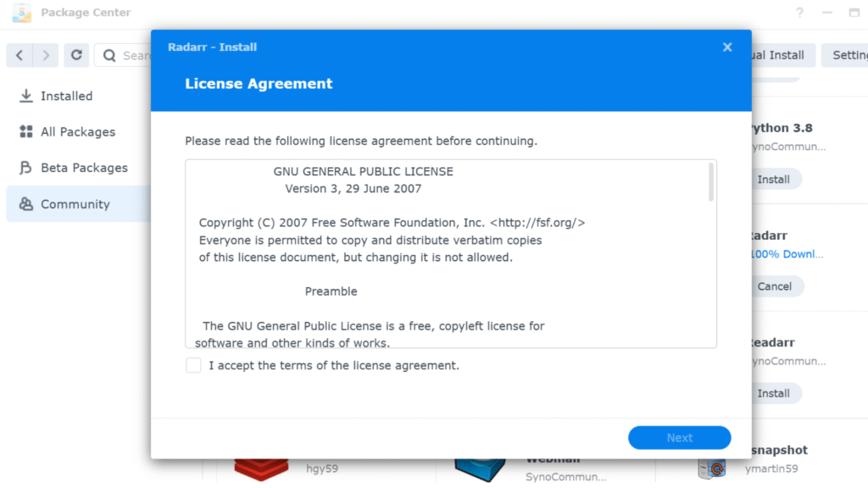Install the Python 3.8 package
The width and height of the screenshot is (868, 488).
pos(774,180)
